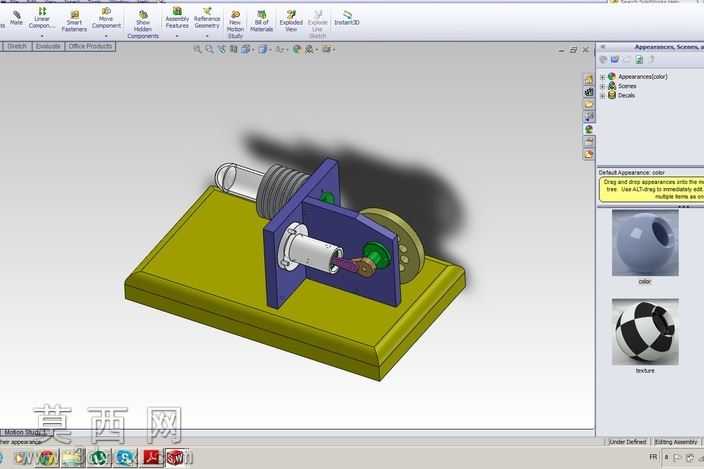Viewport: 704px width, 469px height.
Task: Select the Appearances task pane tab
Action: click(589, 129)
